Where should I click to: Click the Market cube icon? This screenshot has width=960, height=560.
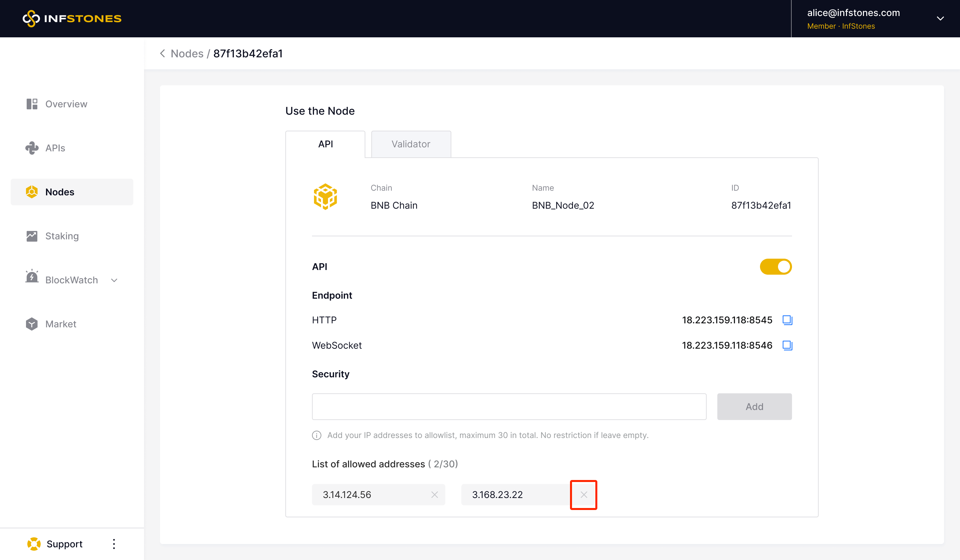32,324
